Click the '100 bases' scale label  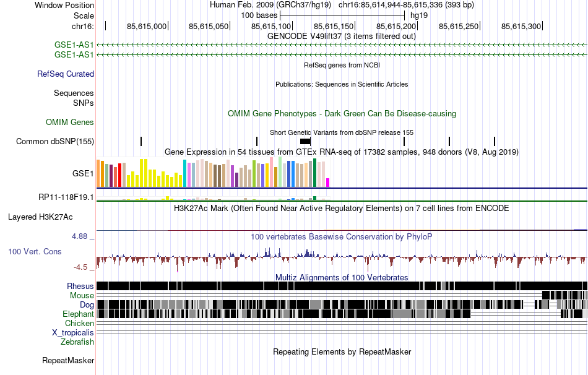(259, 15)
